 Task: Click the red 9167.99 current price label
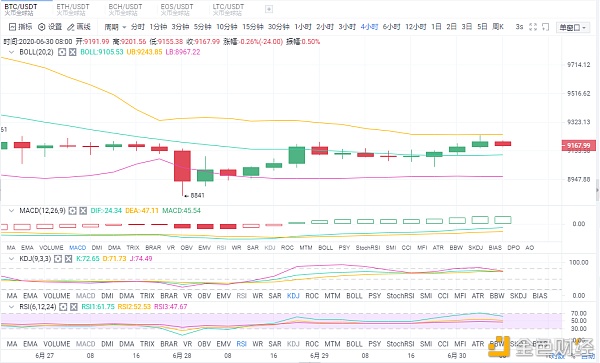(578, 145)
